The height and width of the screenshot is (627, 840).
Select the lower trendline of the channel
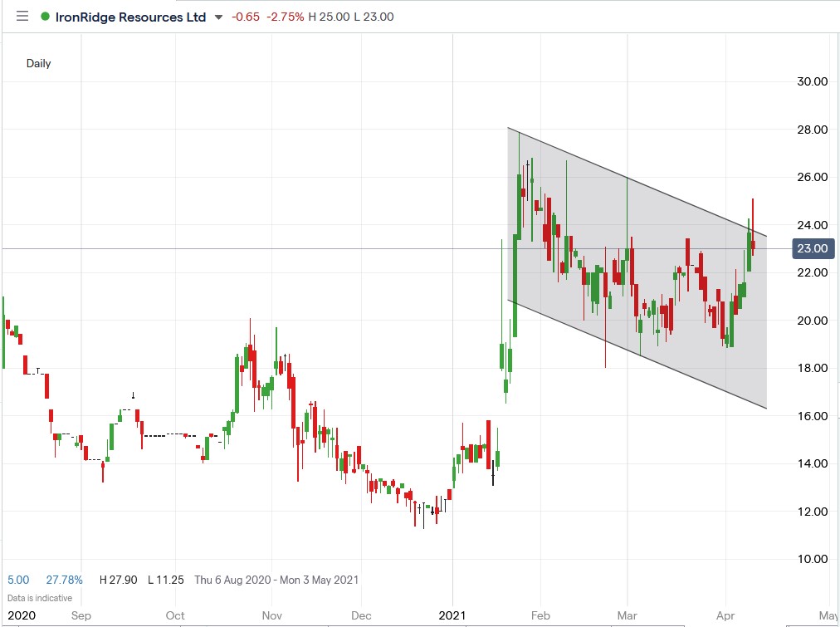click(x=637, y=355)
